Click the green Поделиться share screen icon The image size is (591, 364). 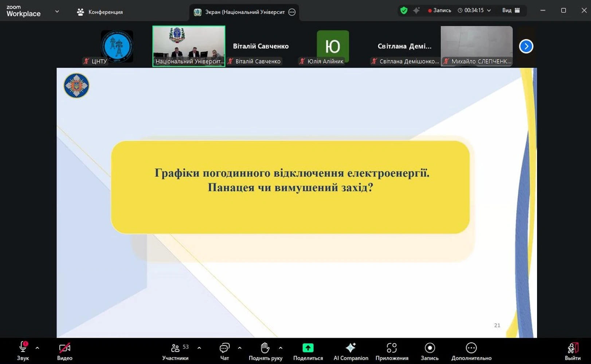[308, 348]
